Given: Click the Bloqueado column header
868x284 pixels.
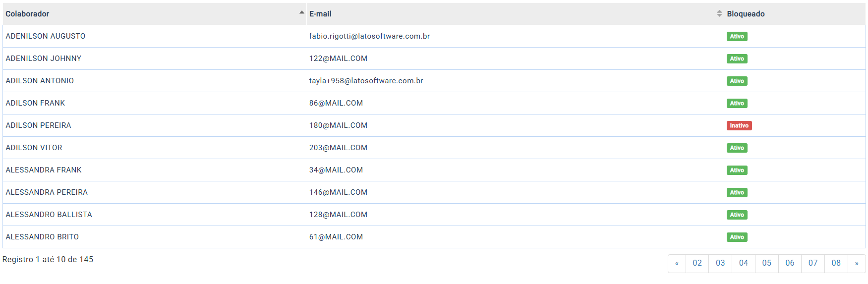Looking at the screenshot, I should [x=746, y=14].
